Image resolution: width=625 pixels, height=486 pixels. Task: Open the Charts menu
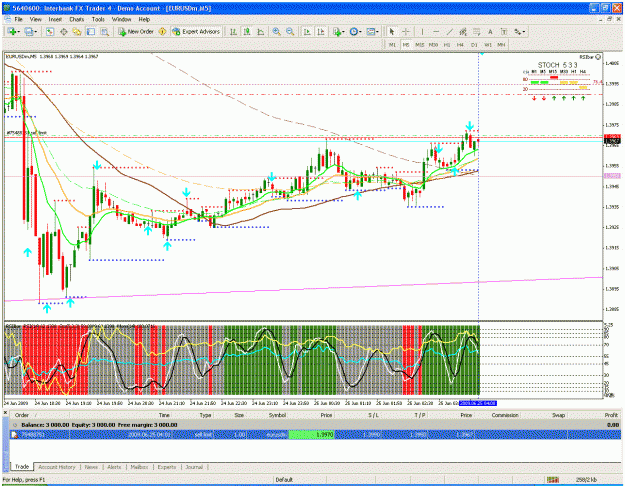tap(77, 19)
